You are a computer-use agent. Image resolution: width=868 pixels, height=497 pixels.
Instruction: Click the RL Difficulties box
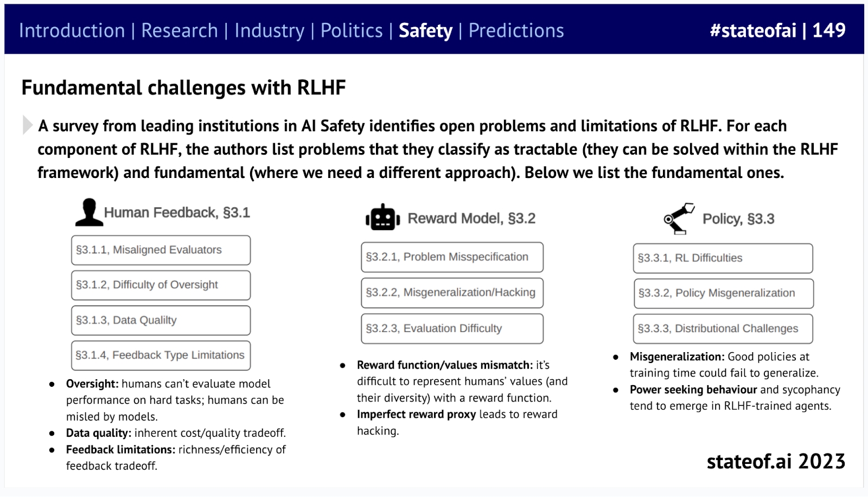(x=723, y=258)
